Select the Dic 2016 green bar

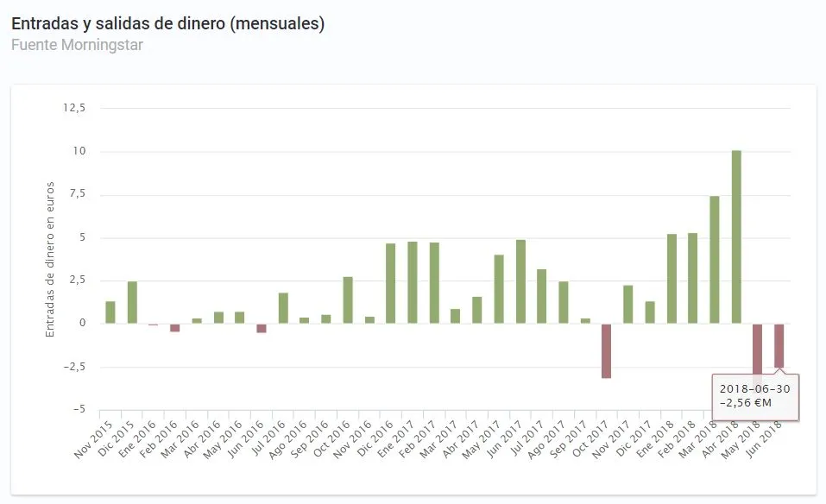pos(391,283)
